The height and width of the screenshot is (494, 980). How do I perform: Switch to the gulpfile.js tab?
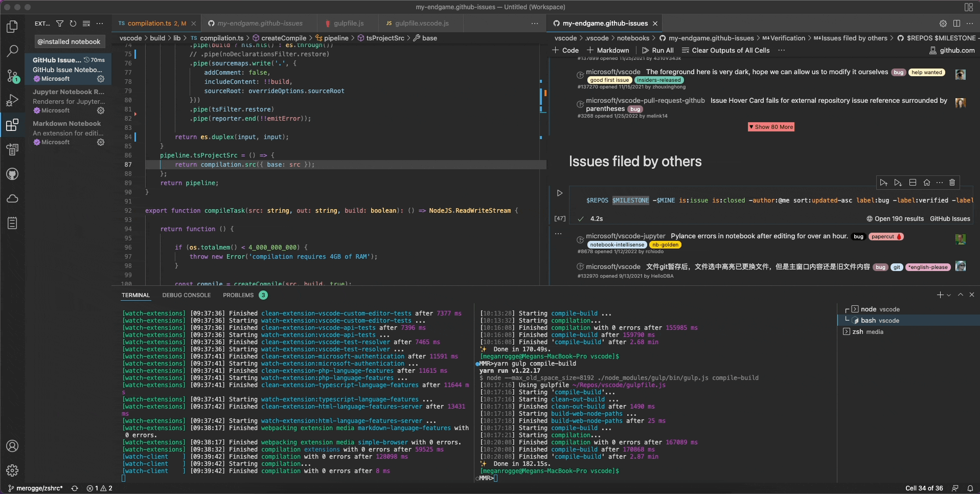click(348, 24)
